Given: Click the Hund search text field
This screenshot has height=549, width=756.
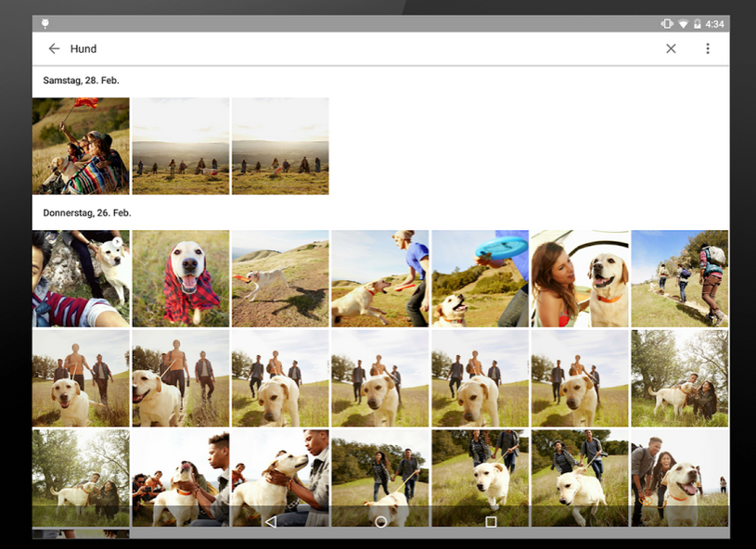Looking at the screenshot, I should (352, 49).
